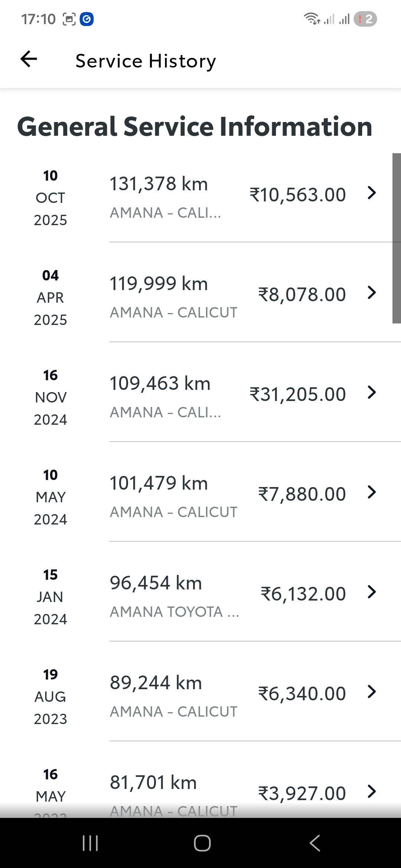Click the vertical scrollbar handle
Screen dimensions: 401x868
(397, 238)
